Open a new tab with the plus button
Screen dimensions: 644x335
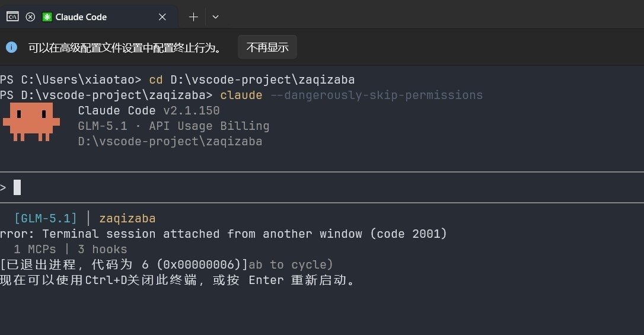tap(193, 17)
